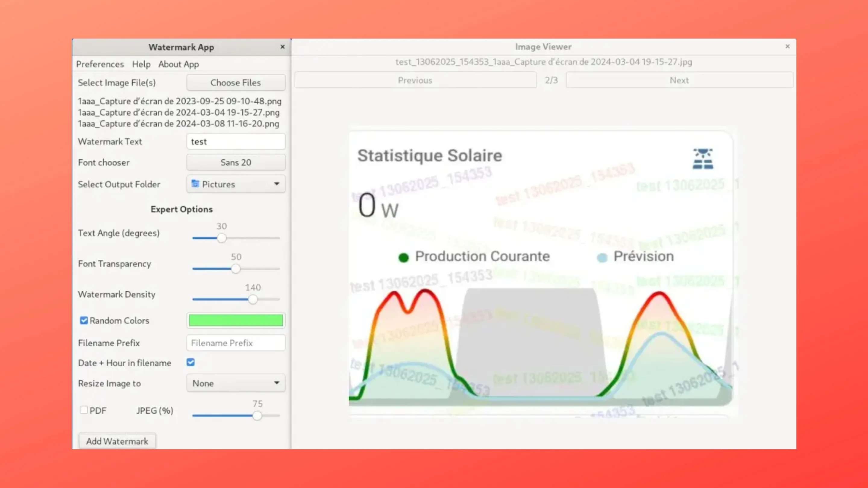
Task: Click Previous in Image Viewer
Action: click(416, 80)
